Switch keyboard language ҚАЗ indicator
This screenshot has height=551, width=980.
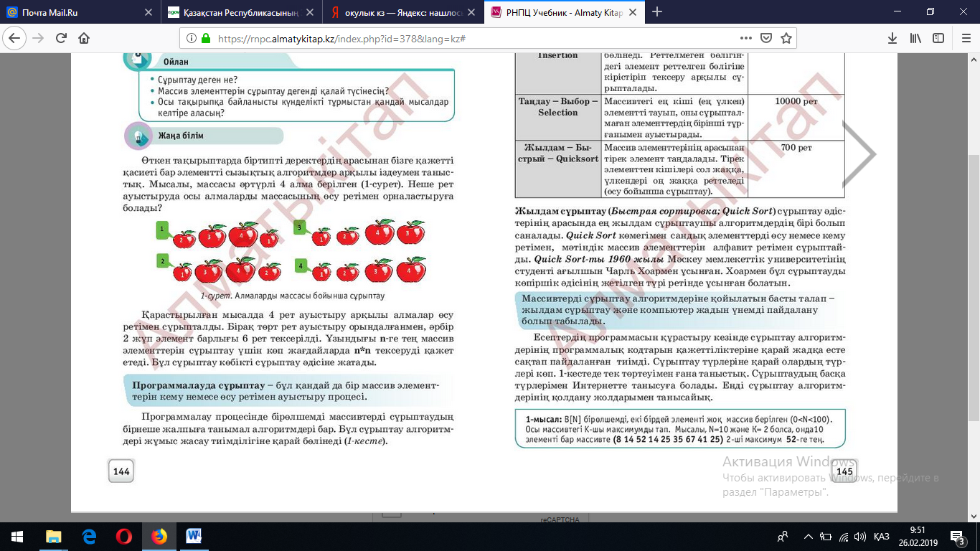(882, 536)
